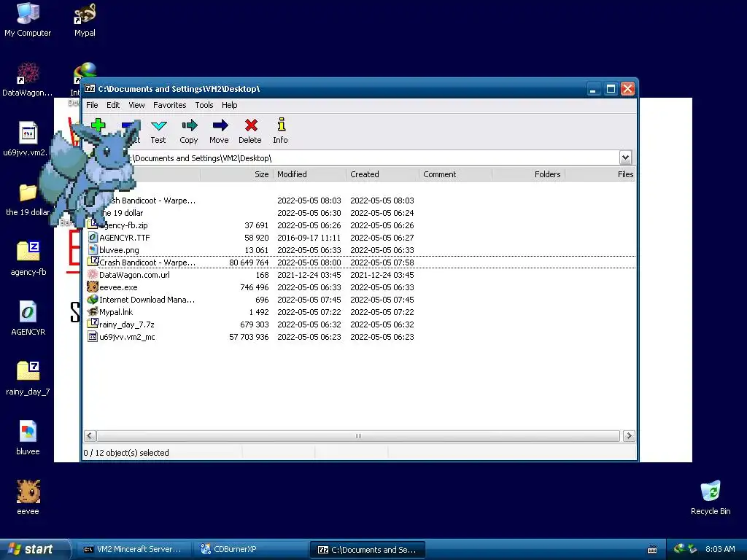
Task: Click the horizontal scrollbar left arrow
Action: click(90, 436)
